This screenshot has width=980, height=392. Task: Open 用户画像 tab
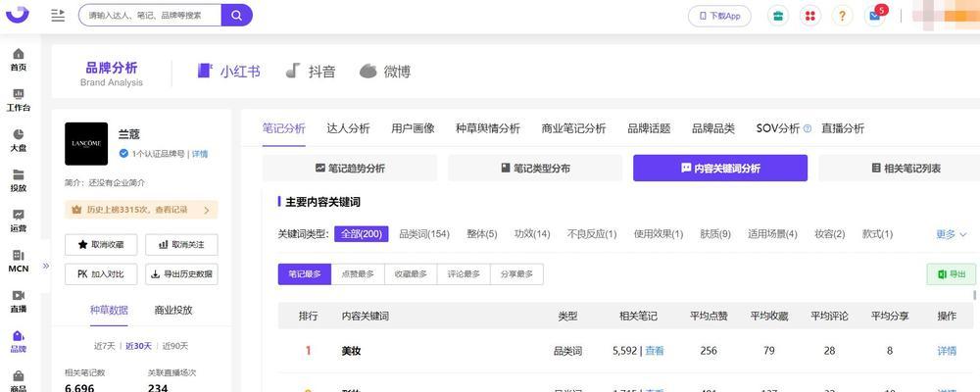click(413, 128)
